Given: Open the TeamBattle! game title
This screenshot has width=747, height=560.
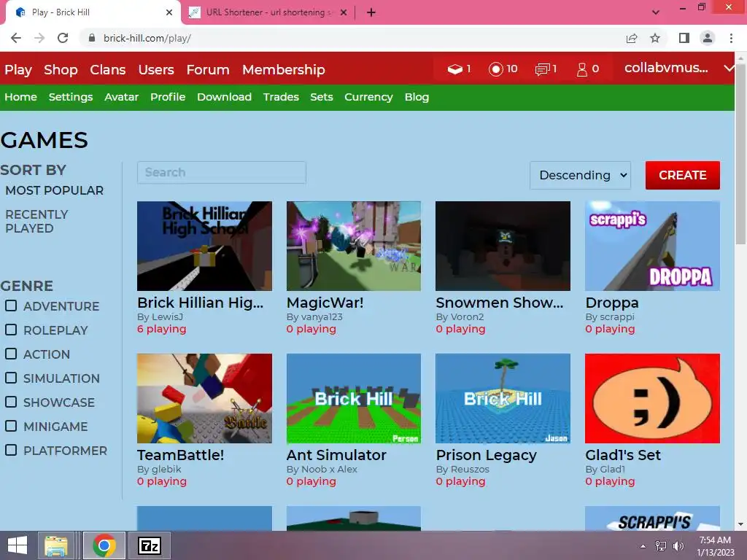Looking at the screenshot, I should point(181,455).
